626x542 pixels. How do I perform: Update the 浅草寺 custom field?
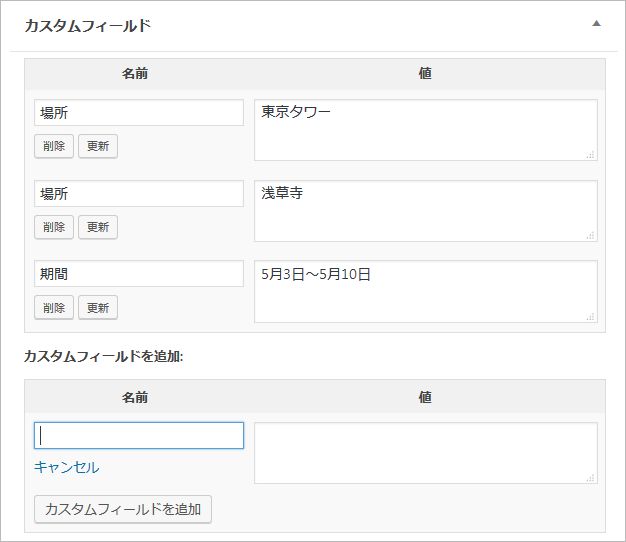(98, 227)
